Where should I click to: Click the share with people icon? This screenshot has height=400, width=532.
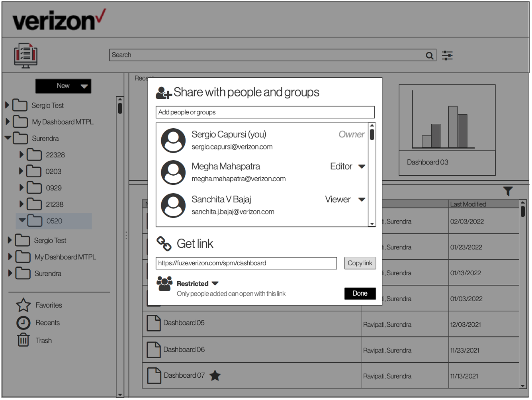click(x=164, y=92)
